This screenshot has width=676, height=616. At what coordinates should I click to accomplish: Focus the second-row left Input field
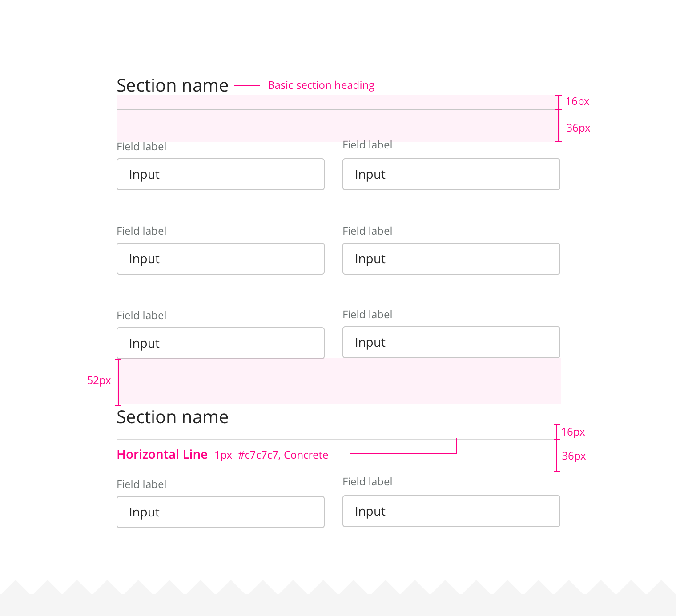click(x=220, y=259)
